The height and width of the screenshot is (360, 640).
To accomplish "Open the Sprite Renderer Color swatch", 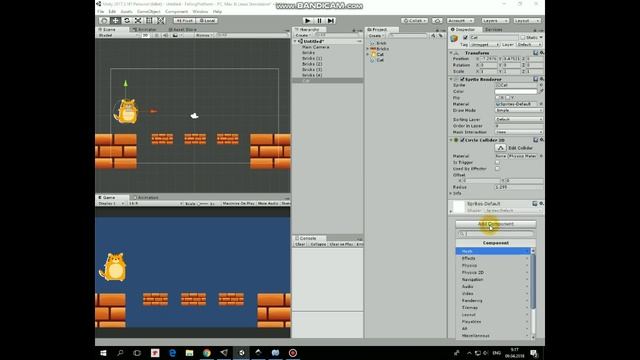I will click(516, 91).
